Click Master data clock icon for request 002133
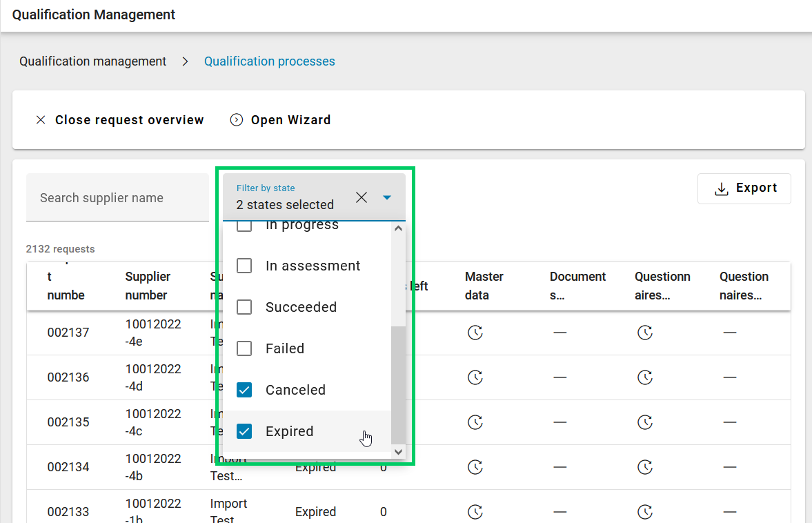The width and height of the screenshot is (812, 523). pos(475,512)
